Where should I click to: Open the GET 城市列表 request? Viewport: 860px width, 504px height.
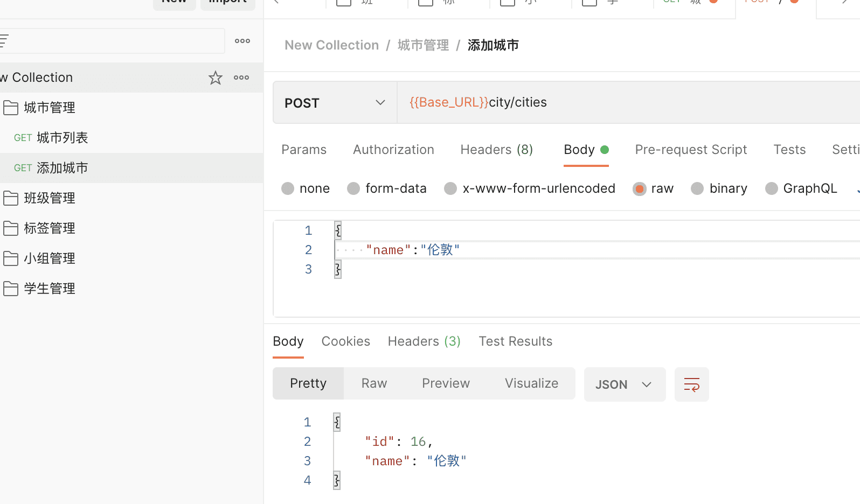click(x=131, y=138)
